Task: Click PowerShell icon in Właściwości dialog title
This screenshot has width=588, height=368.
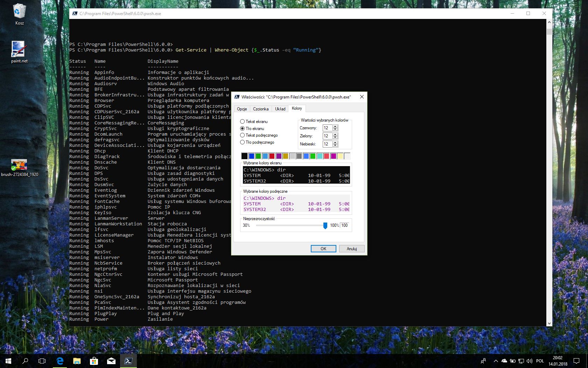Action: [x=237, y=97]
